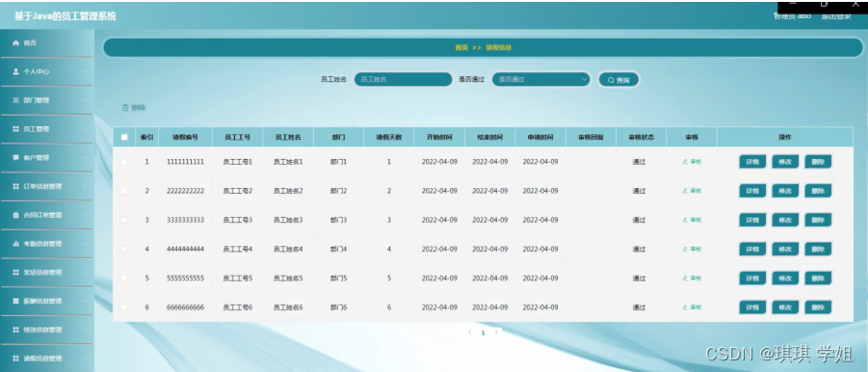Click 修改 for row 员工工号3

pos(785,220)
